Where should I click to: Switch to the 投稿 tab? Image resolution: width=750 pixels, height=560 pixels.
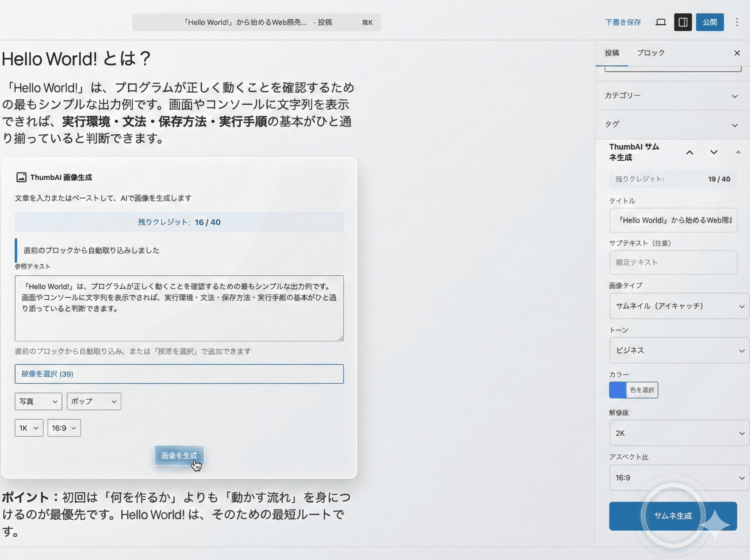point(612,53)
